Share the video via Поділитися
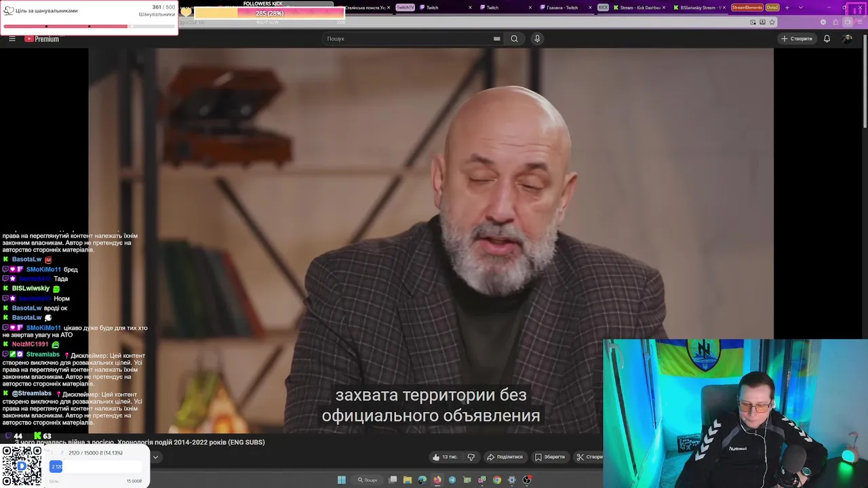The width and height of the screenshot is (868, 488). [x=505, y=457]
